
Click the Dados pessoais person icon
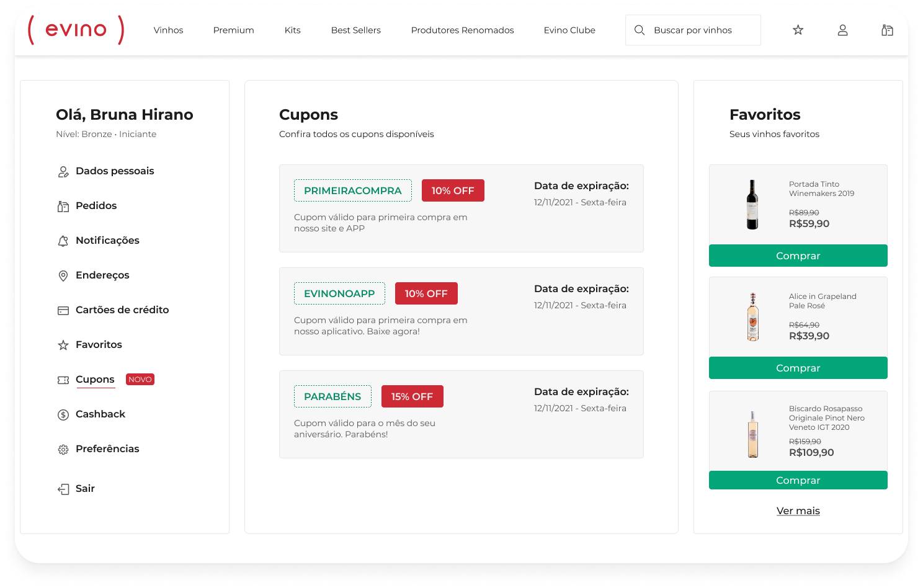pyautogui.click(x=63, y=172)
